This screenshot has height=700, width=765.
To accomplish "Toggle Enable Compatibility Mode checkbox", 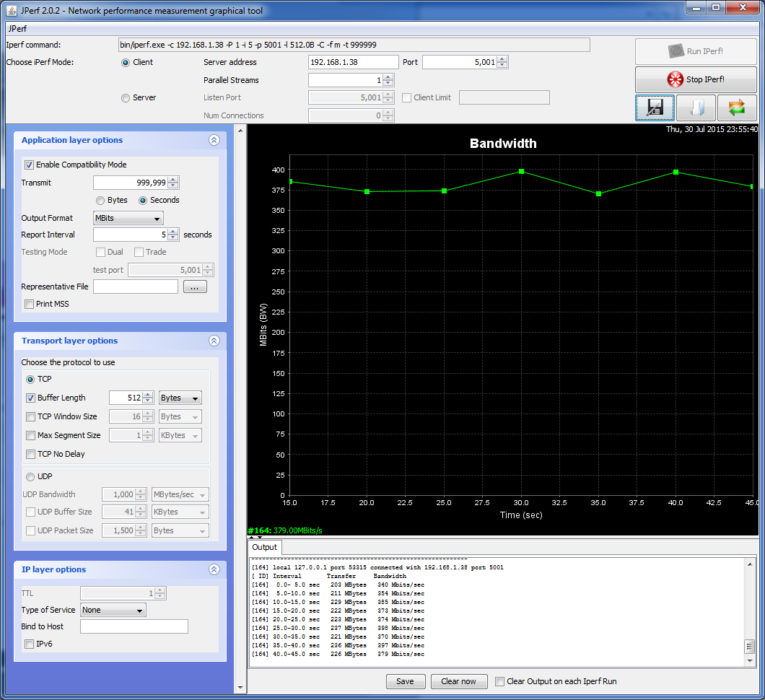I will (30, 165).
